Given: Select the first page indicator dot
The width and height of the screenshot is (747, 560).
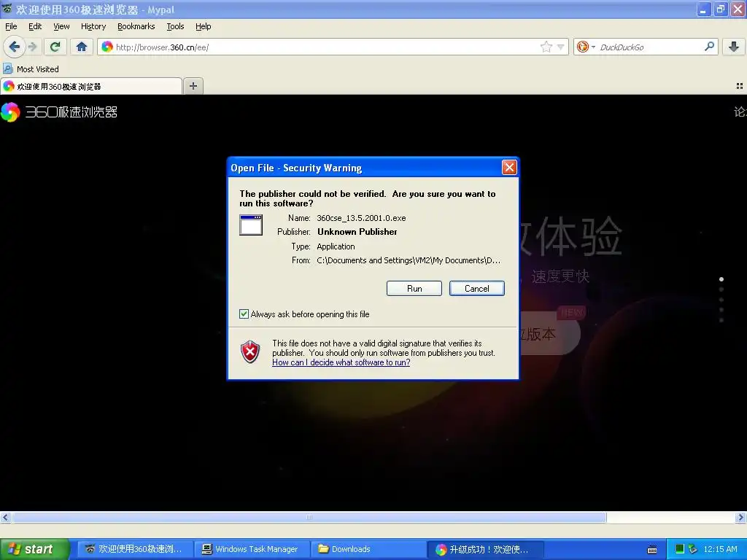Looking at the screenshot, I should click(x=721, y=279).
